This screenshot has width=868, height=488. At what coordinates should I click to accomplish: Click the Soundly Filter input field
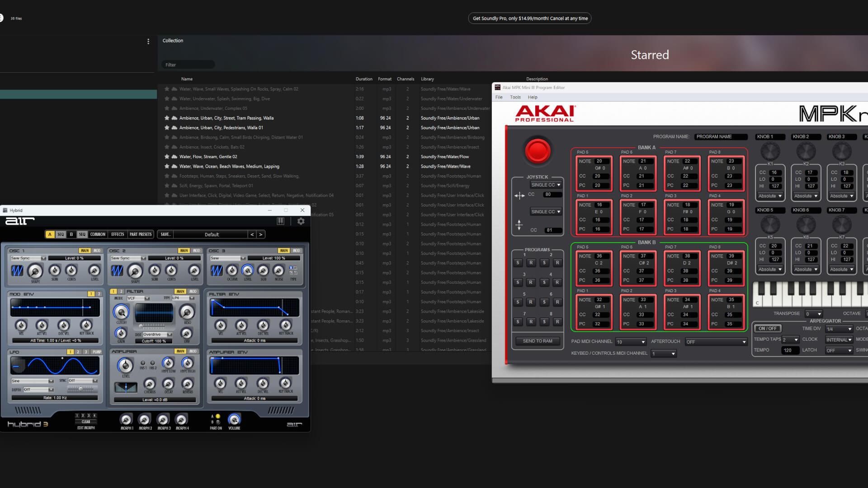coord(188,65)
